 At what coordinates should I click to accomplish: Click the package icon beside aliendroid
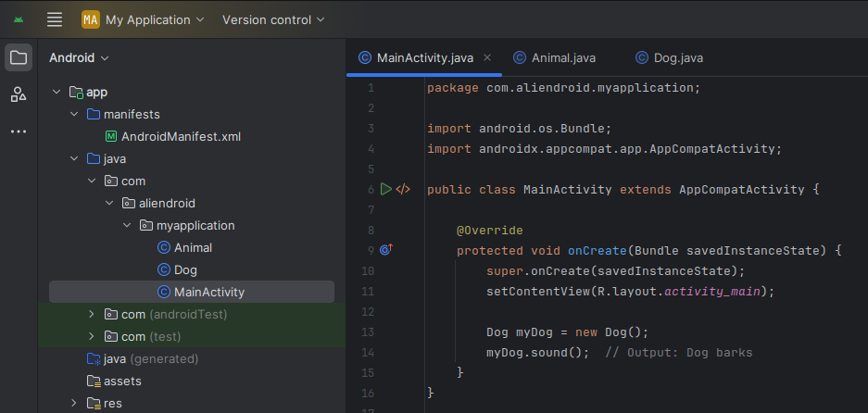(129, 203)
